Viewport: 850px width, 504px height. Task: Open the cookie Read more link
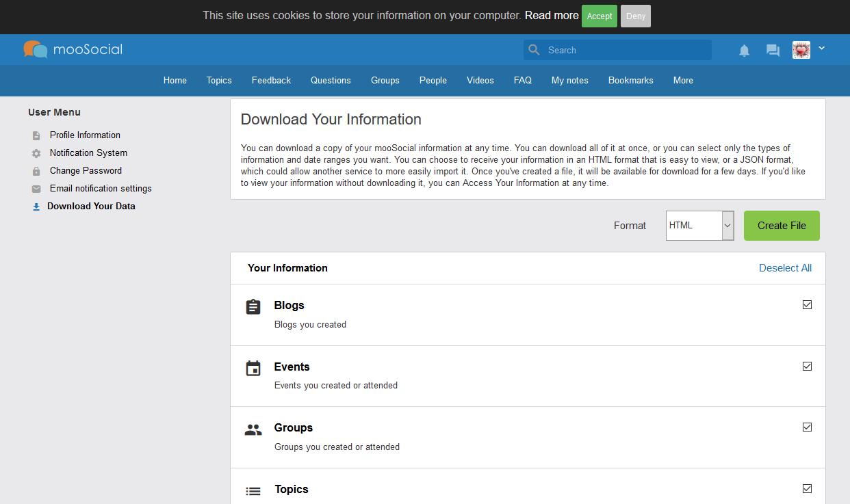(552, 15)
